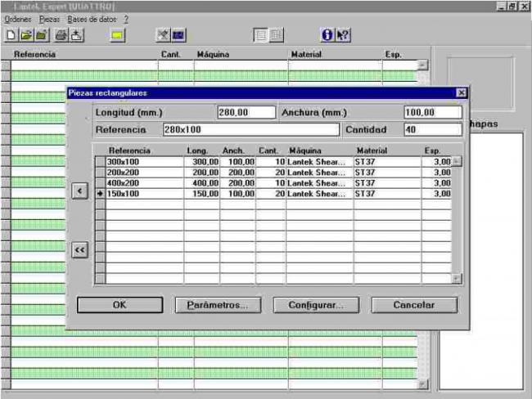The image size is (532, 399).
Task: Click the main window Material column header
Action: [306, 54]
